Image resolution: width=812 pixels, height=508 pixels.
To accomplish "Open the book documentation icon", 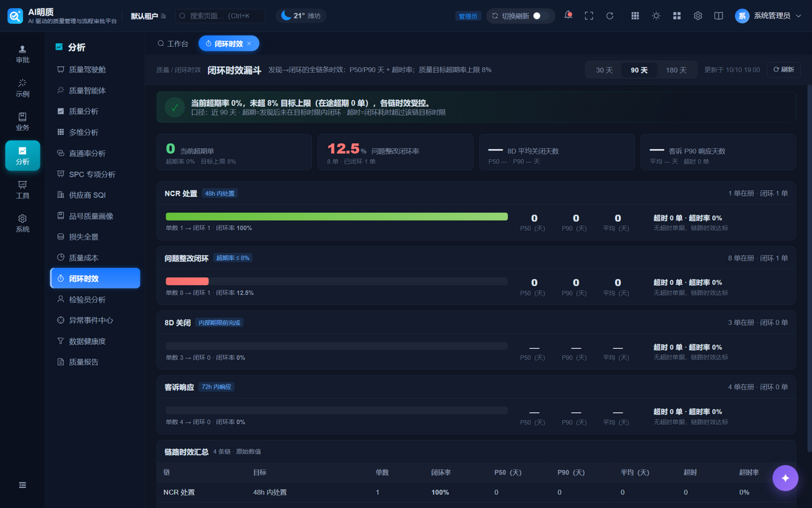I will 718,16.
